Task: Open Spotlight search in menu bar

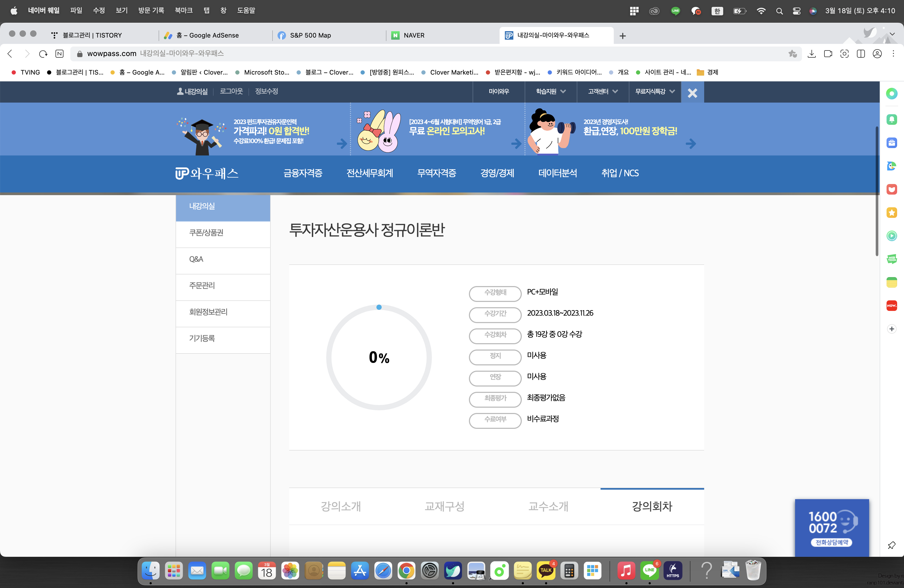Action: coord(779,11)
